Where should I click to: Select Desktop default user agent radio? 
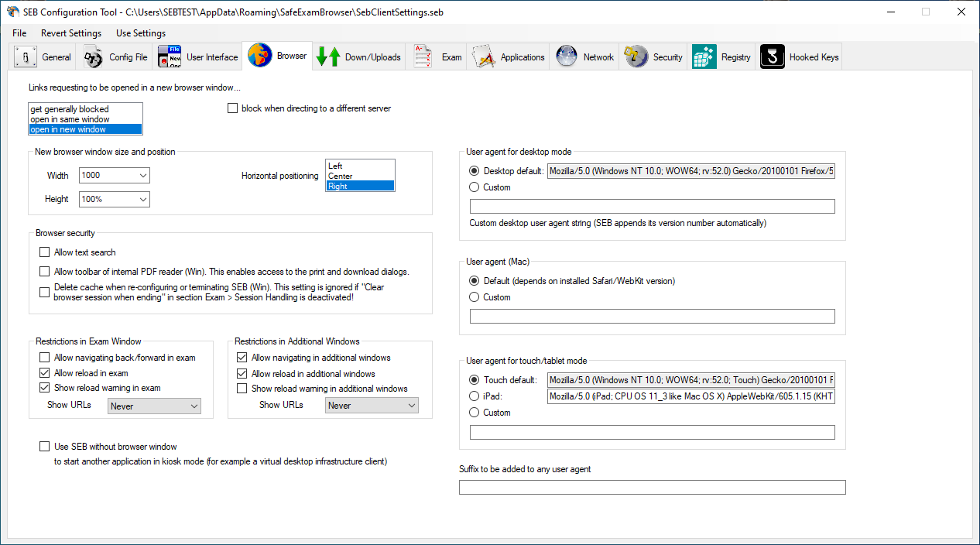coord(475,171)
